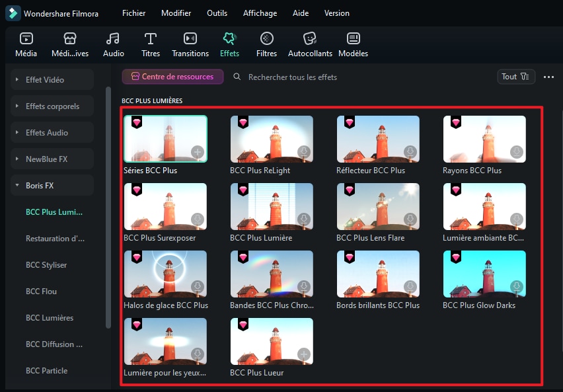Download the Lumière pour les yeux... effect
This screenshot has height=392, width=563.
tap(198, 354)
